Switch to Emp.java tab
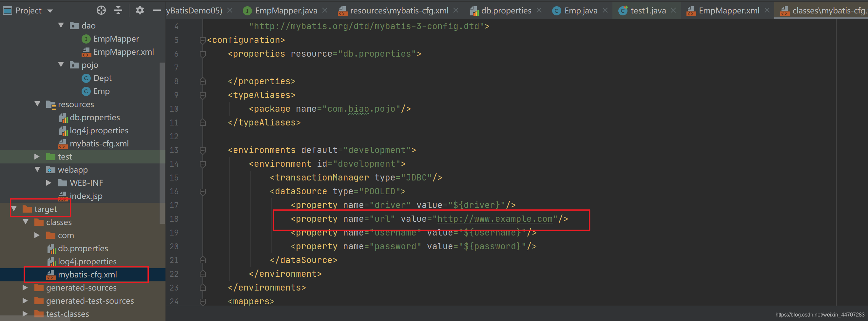This screenshot has height=321, width=868. [x=575, y=10]
